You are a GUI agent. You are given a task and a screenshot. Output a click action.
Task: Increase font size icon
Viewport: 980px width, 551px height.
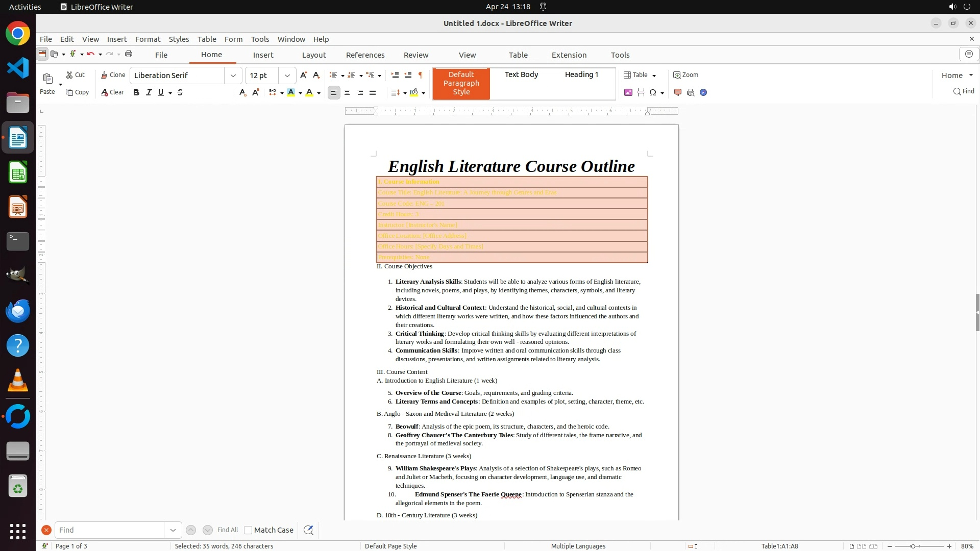(304, 75)
